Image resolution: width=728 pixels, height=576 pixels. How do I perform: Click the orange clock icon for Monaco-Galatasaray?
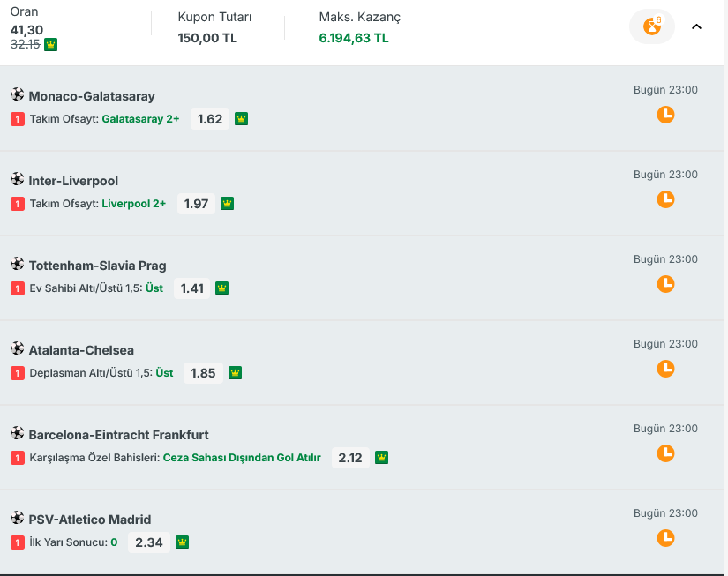(665, 115)
